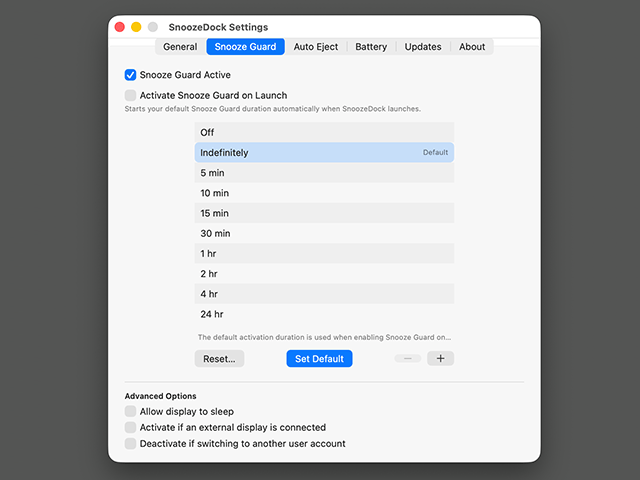Go to the Battery tab
Screen dimensions: 640x480
coord(371,47)
